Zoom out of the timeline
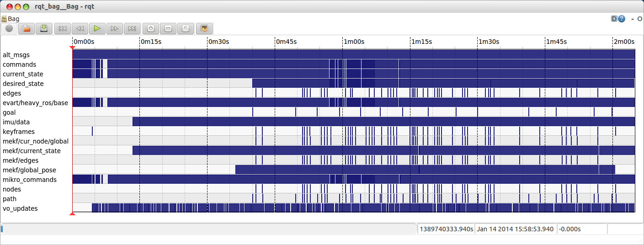This screenshot has width=644, height=245. [168, 28]
